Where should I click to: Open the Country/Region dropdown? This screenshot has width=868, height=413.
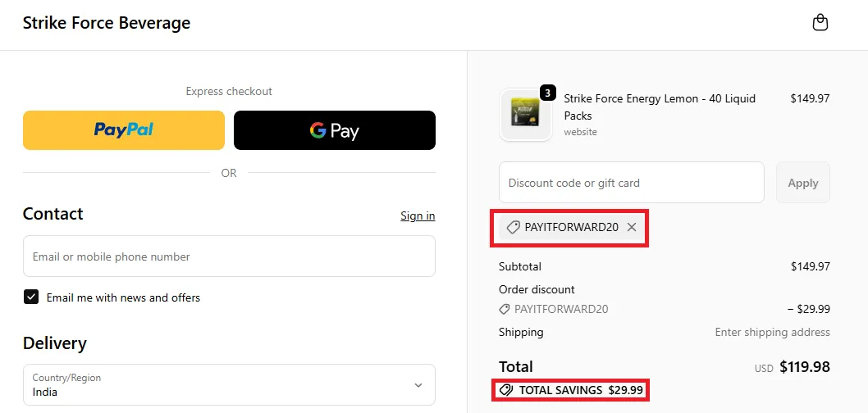(229, 385)
